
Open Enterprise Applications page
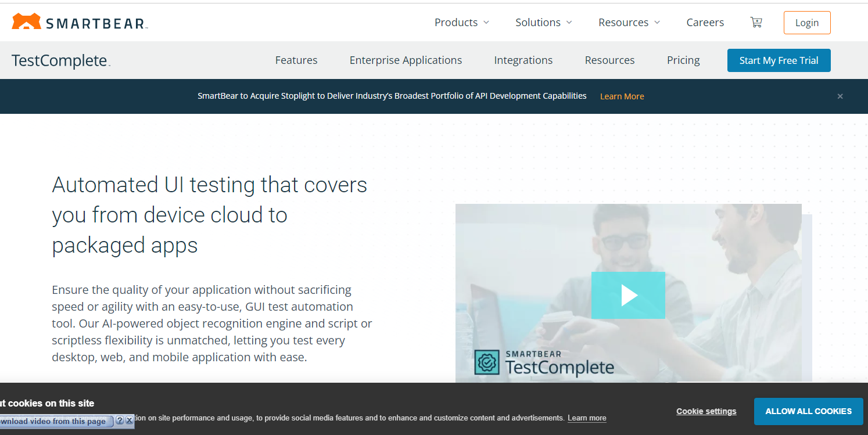pos(406,60)
